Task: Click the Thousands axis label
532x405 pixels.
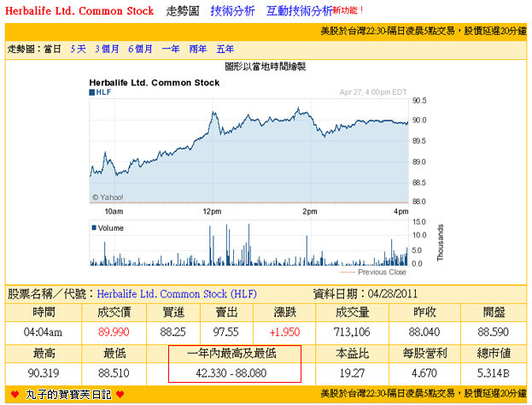Action: 441,243
